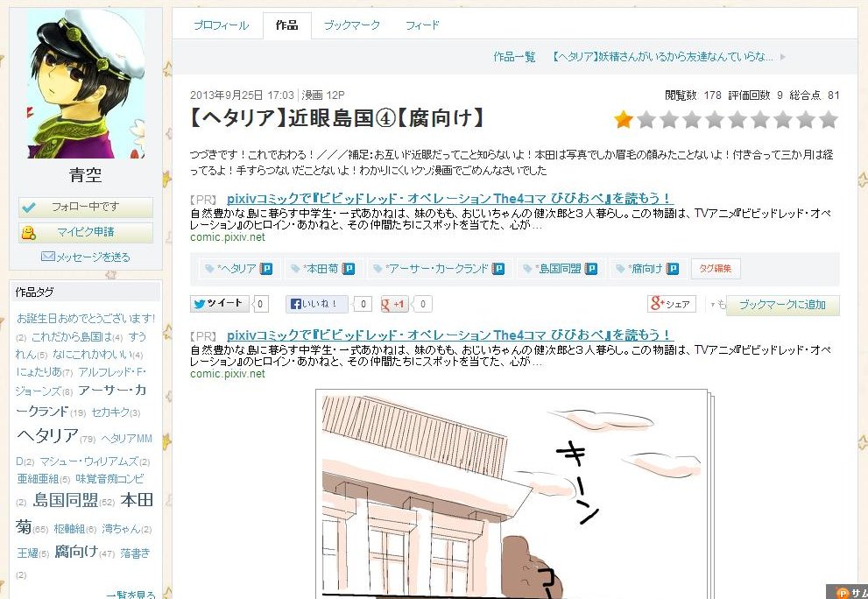Click sidebar tag 腐向け
Viewport: 868px width, 599px height.
point(76,552)
